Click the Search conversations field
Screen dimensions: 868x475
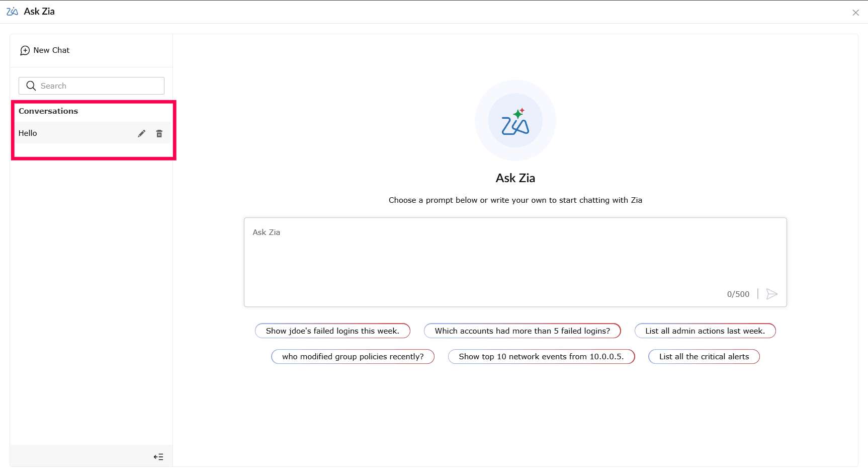pos(92,86)
